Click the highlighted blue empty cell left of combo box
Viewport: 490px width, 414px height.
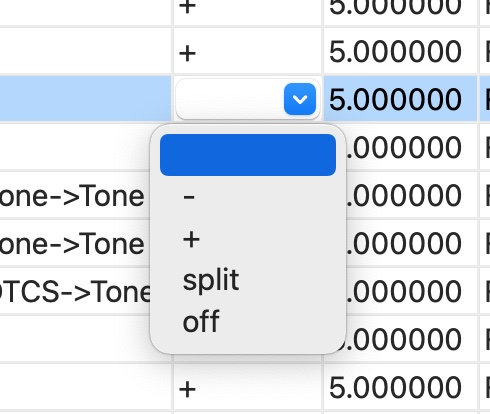[x=85, y=99]
